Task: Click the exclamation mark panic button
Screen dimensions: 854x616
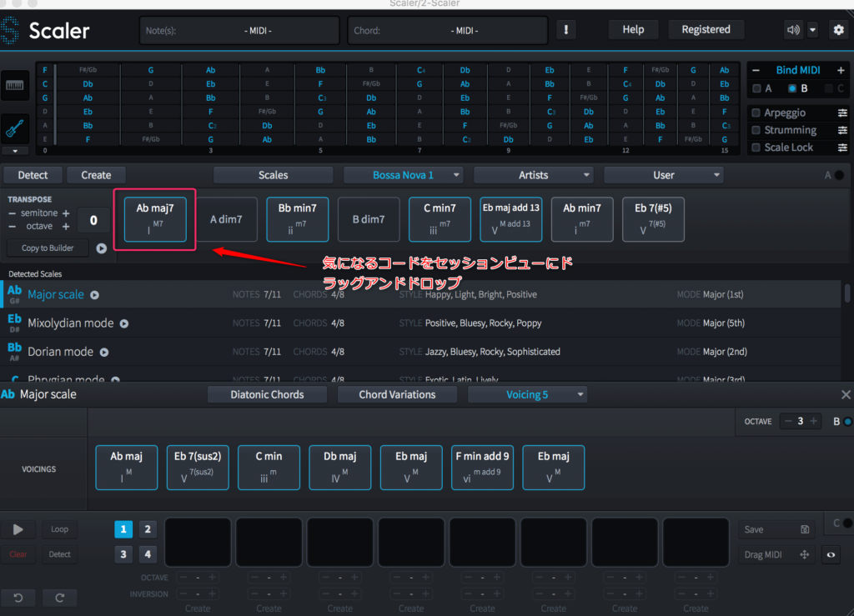Action: click(566, 30)
